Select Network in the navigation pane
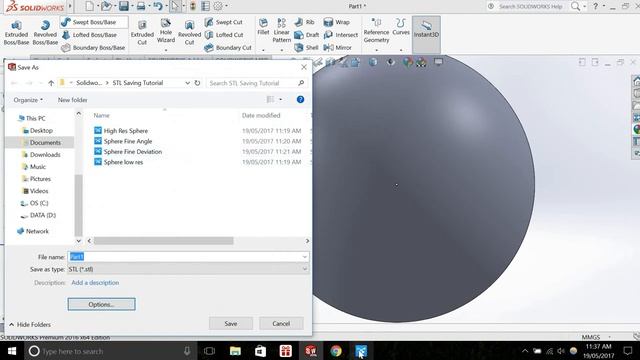This screenshot has height=360, width=640. point(33,231)
